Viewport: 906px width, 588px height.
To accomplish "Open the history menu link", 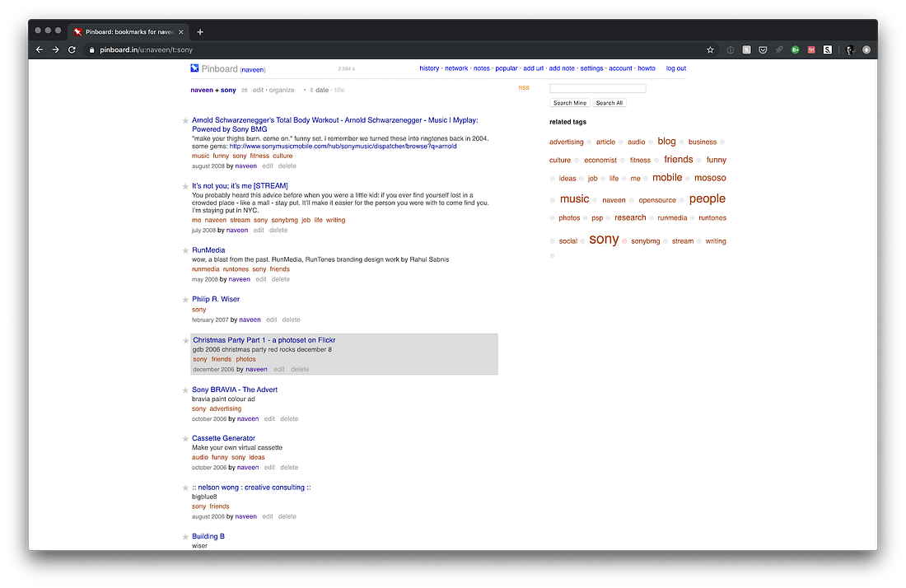I will pos(429,68).
